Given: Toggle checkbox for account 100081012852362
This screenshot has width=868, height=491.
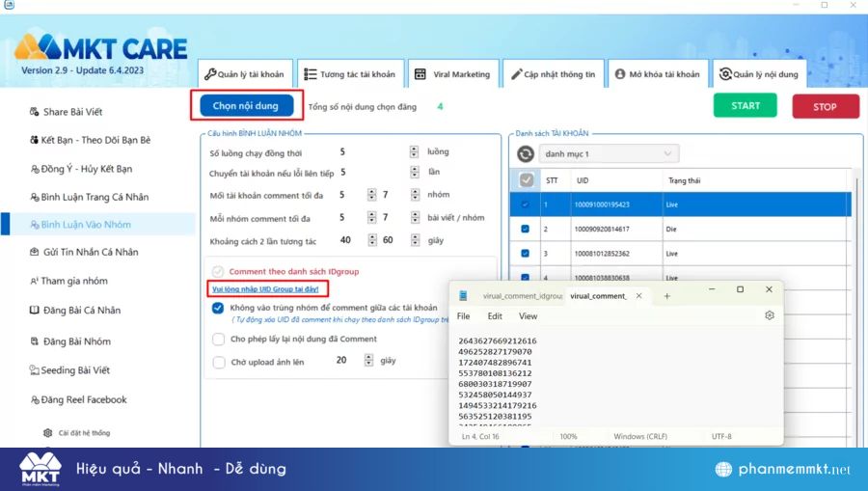Looking at the screenshot, I should click(x=526, y=253).
